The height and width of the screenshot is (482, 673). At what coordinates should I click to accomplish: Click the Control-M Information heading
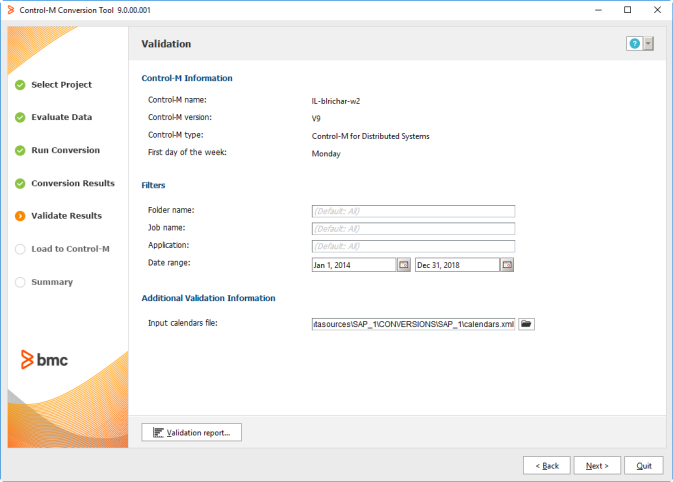point(187,78)
